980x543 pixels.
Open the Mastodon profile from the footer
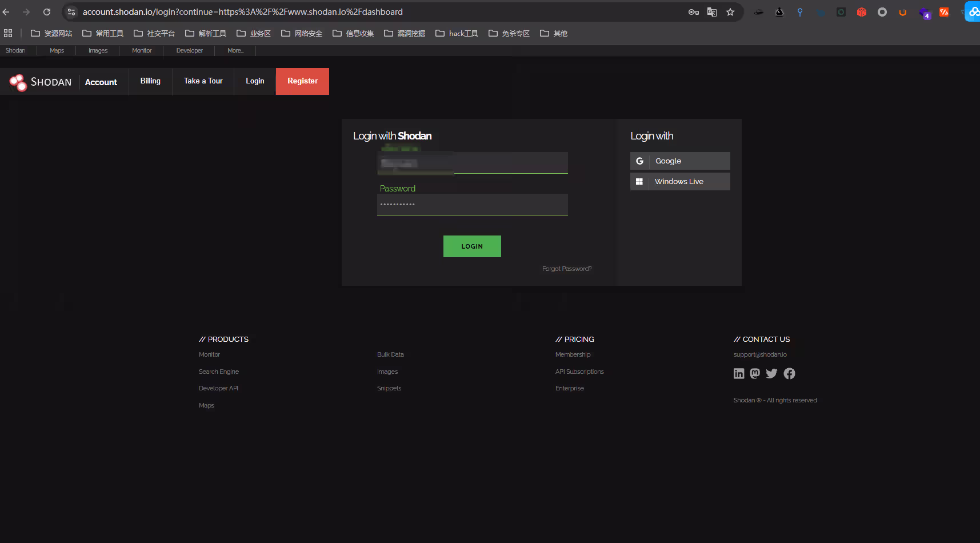pos(755,373)
